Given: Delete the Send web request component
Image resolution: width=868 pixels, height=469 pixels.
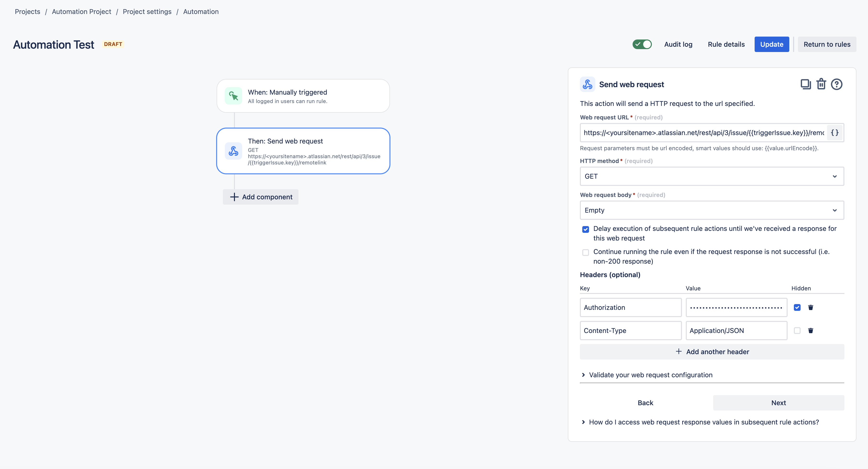Looking at the screenshot, I should [x=821, y=84].
